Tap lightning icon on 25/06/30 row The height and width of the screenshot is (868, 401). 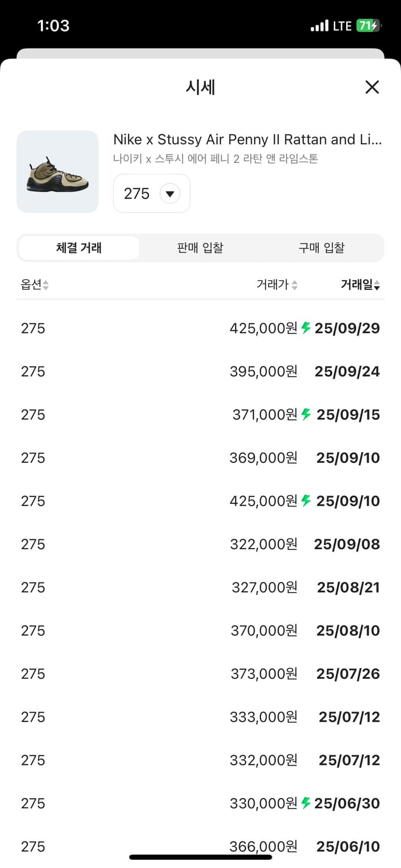(306, 803)
